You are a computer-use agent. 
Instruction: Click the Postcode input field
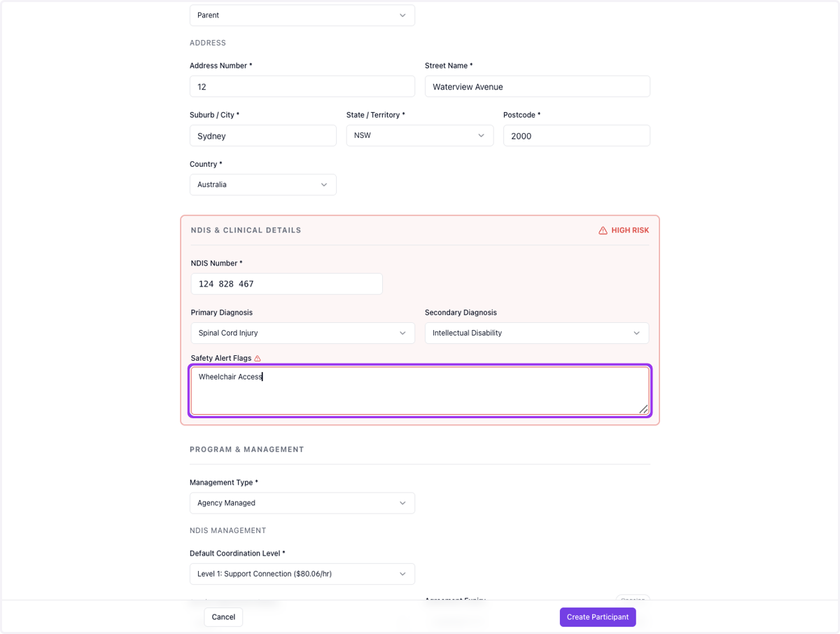click(x=577, y=136)
